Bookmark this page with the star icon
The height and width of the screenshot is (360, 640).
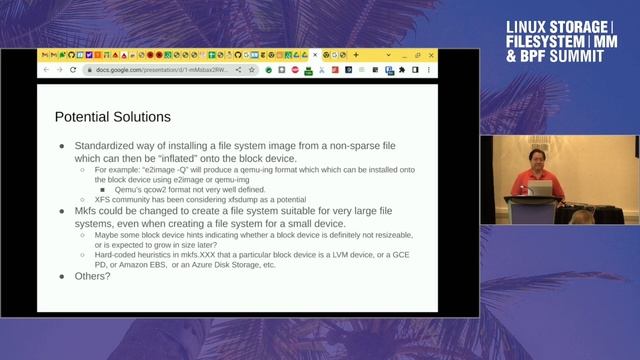(x=251, y=70)
